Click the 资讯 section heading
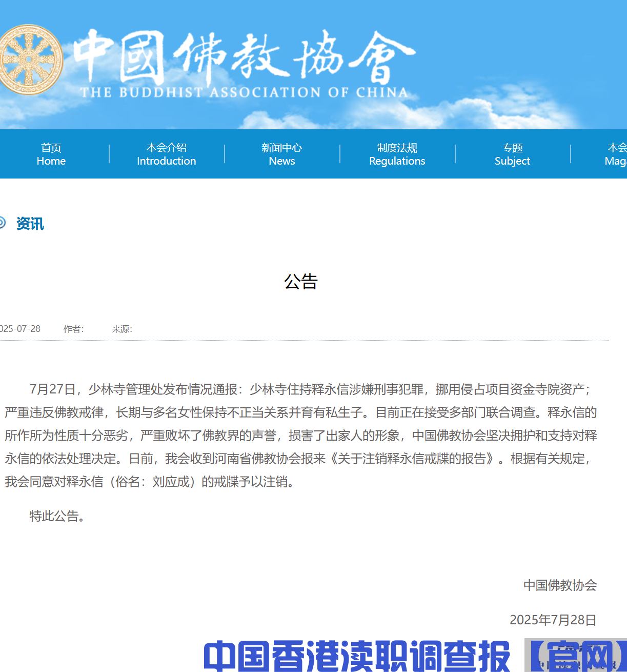This screenshot has height=672, width=627. coord(30,224)
